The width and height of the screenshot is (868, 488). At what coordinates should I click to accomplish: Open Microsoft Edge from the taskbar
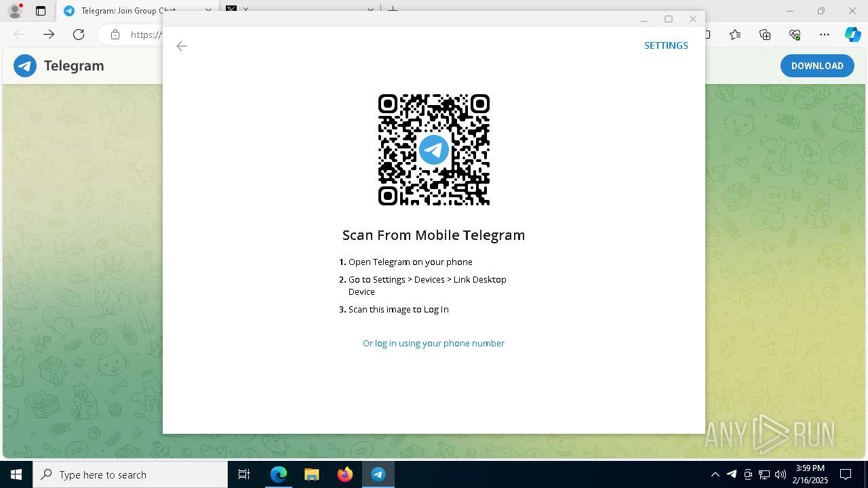click(x=279, y=474)
